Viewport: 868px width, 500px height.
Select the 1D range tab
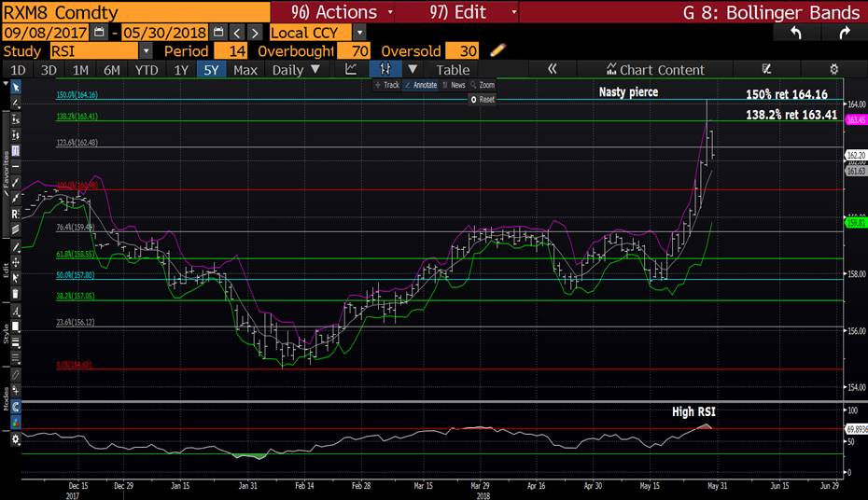click(x=18, y=70)
